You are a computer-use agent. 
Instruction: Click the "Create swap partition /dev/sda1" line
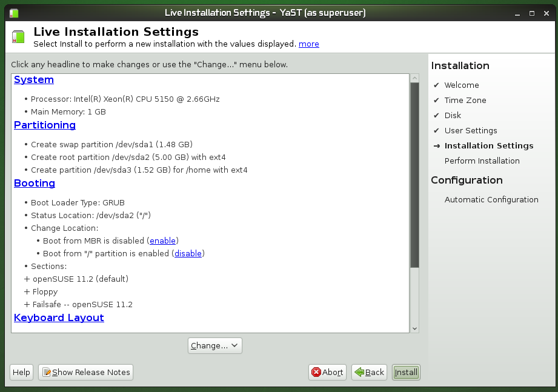click(111, 145)
